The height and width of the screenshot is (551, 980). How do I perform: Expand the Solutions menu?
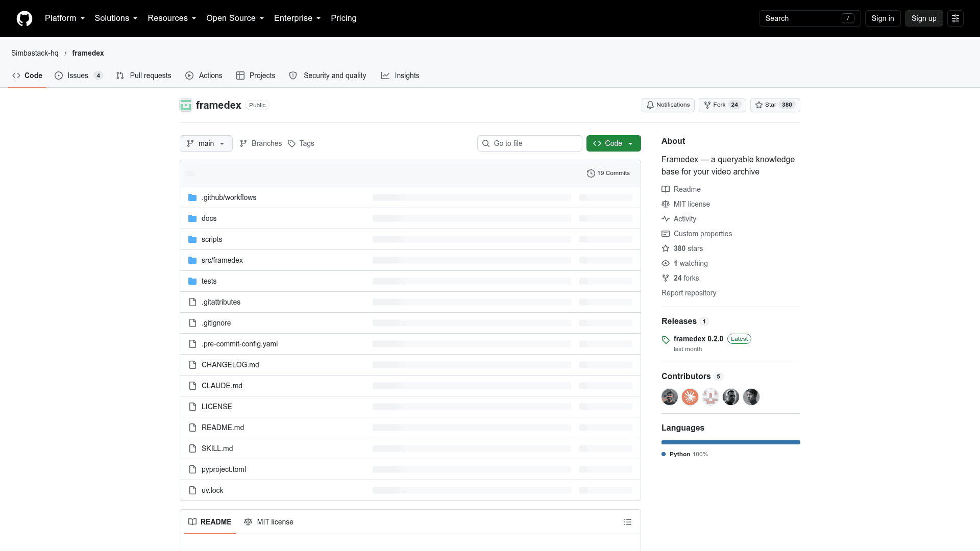[x=116, y=18]
